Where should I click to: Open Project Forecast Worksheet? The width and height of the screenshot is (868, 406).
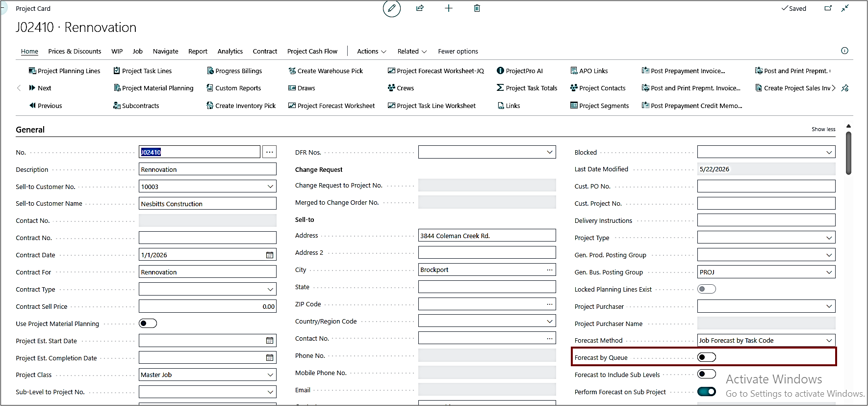point(332,106)
